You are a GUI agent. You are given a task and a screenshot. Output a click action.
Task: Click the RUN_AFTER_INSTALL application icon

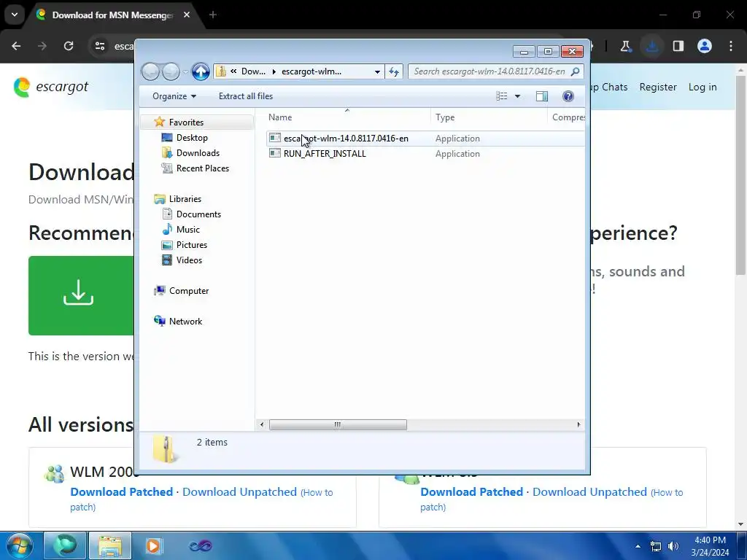click(x=275, y=153)
